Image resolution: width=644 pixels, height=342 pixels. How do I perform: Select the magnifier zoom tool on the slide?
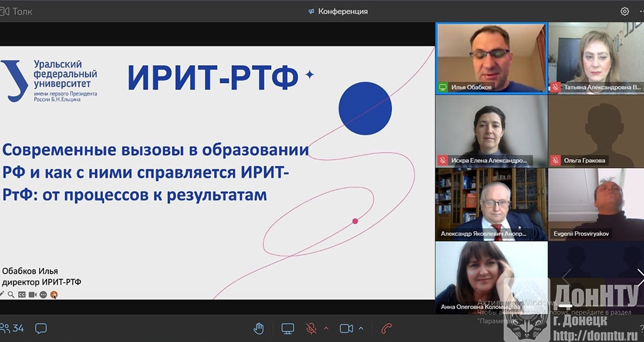pyautogui.click(x=11, y=294)
